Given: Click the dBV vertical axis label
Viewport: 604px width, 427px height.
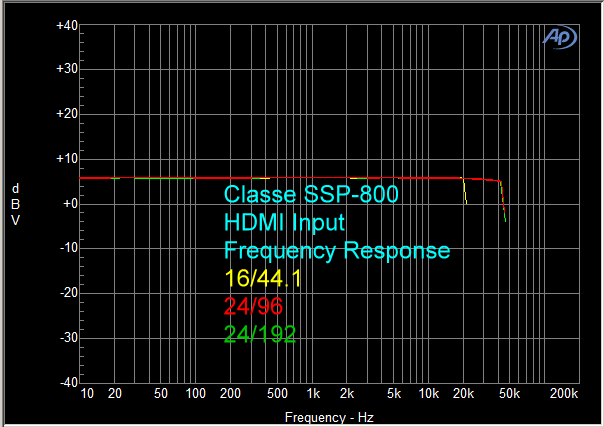Looking at the screenshot, I should 15,204.
